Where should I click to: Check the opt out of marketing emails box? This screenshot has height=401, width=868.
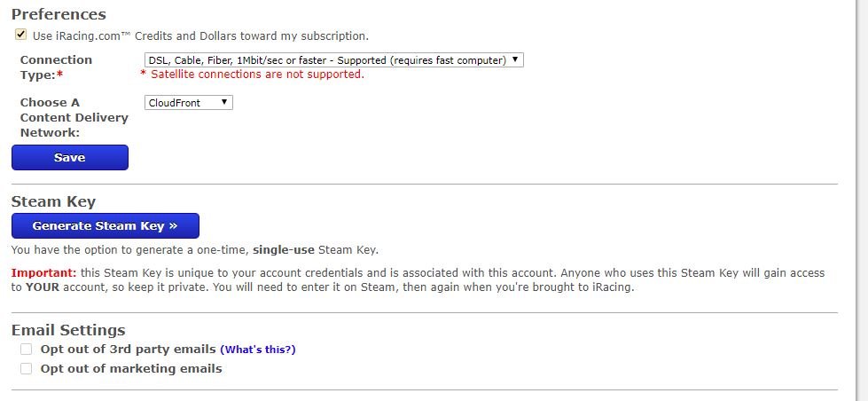(x=27, y=368)
